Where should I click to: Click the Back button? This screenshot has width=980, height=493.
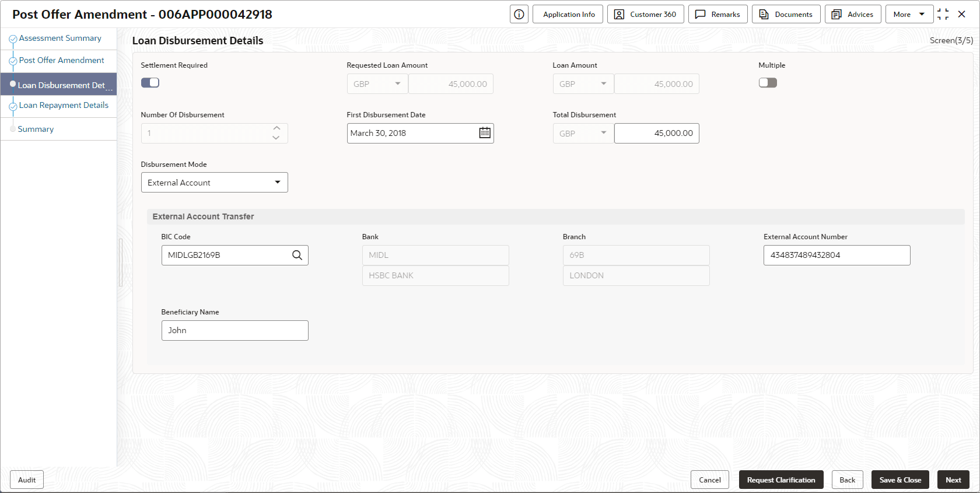tap(848, 480)
